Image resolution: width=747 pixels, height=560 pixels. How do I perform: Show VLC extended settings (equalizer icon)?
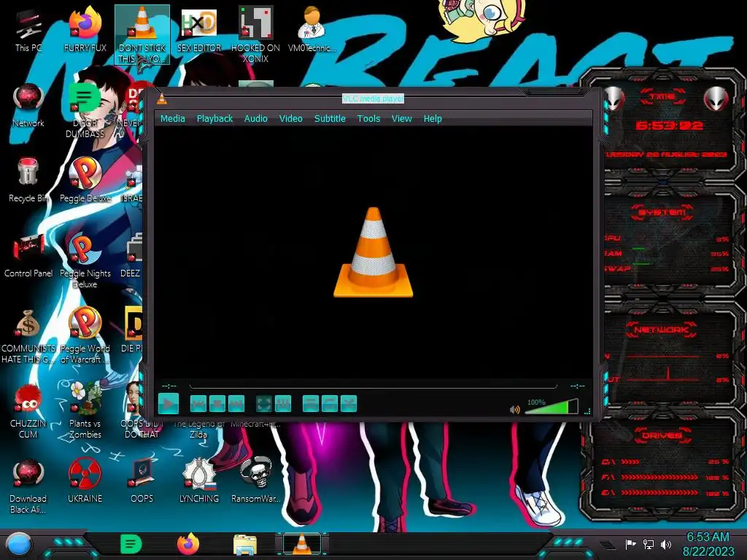tap(283, 404)
